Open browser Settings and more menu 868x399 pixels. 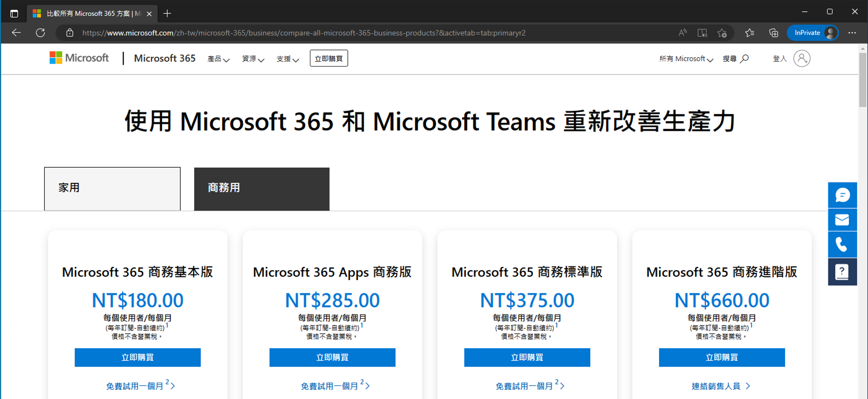[x=852, y=33]
